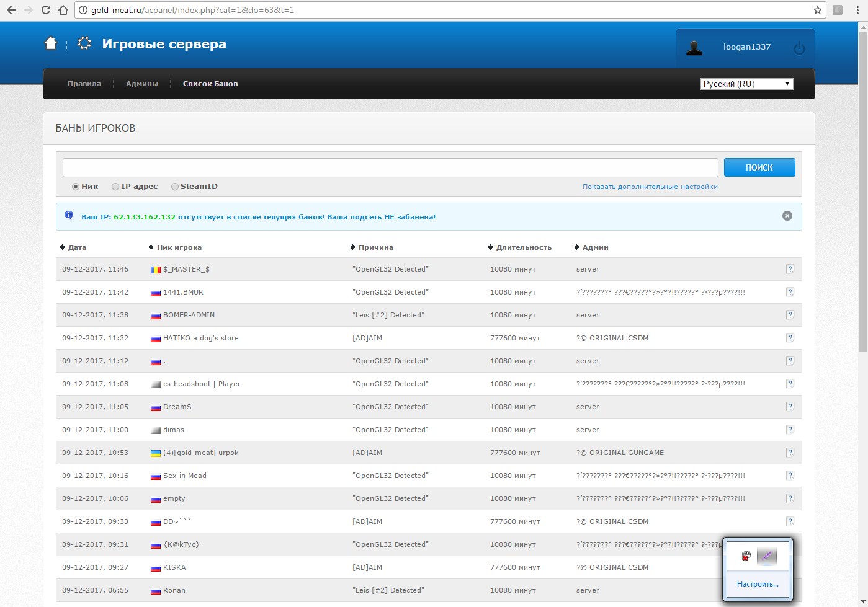The image size is (868, 607).
Task: Dismiss the IP notice with the close icon
Action: pyautogui.click(x=787, y=216)
